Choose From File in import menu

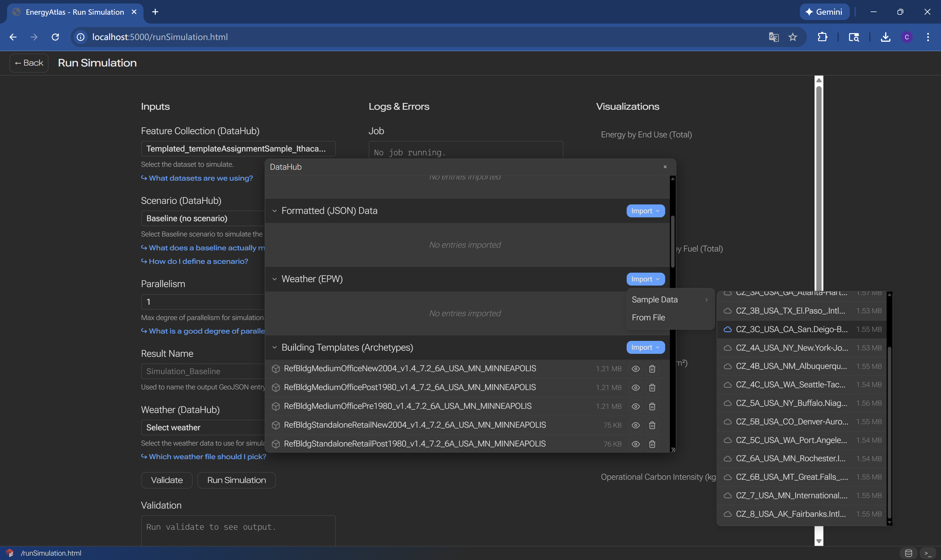pos(648,318)
